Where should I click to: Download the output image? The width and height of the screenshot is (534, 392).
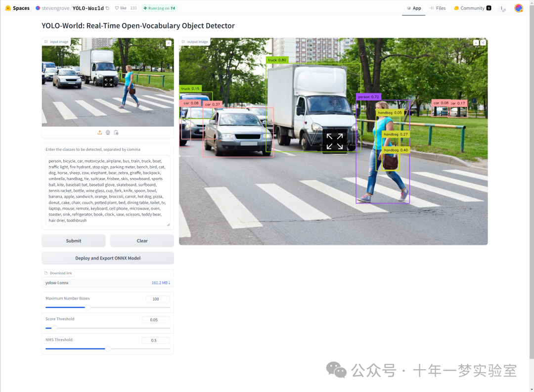tap(476, 43)
